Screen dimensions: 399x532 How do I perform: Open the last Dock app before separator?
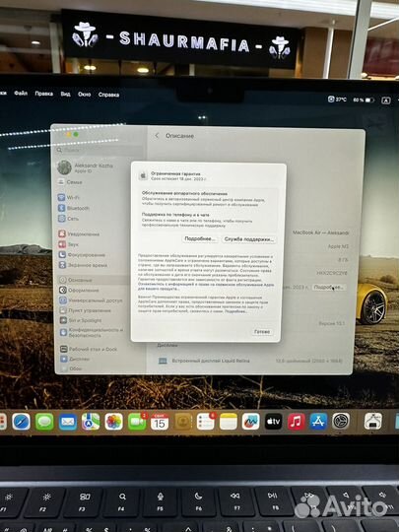(x=341, y=421)
